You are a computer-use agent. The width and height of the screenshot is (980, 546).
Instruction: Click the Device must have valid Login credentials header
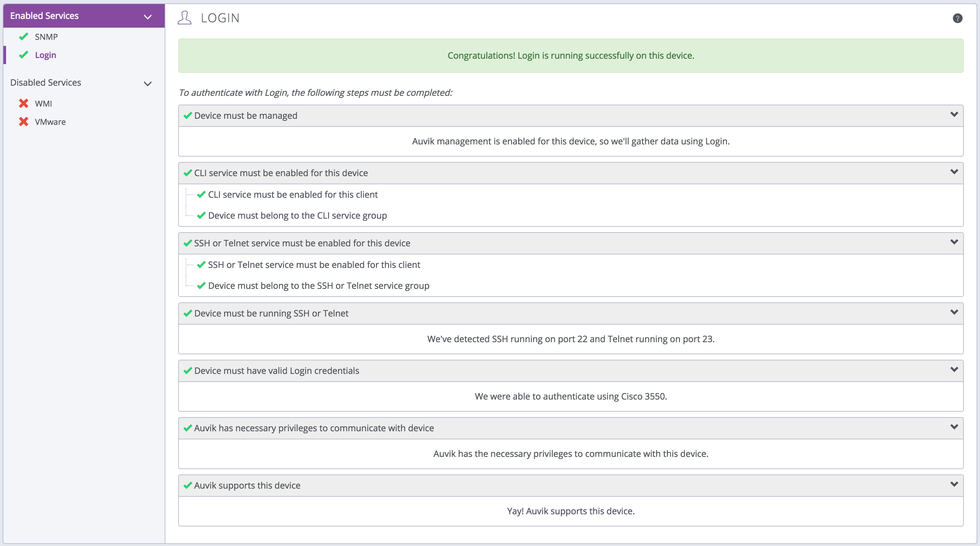tap(277, 371)
